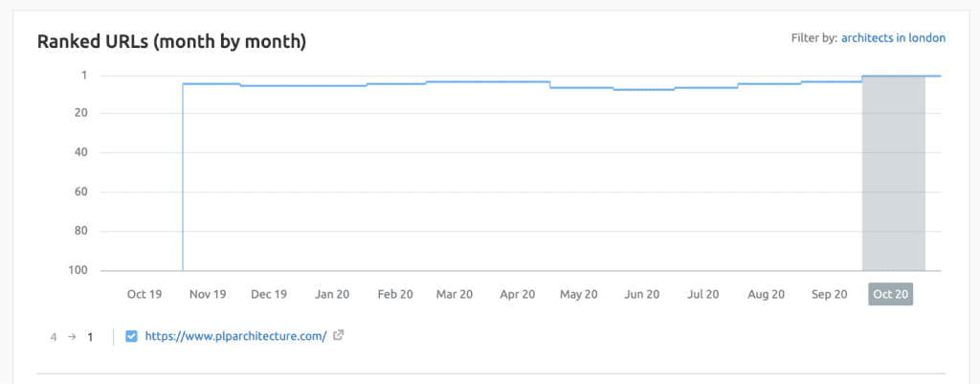Screen dimensions: 980x384
Task: Select the highlighted Oct 20 month label
Action: pyautogui.click(x=891, y=294)
